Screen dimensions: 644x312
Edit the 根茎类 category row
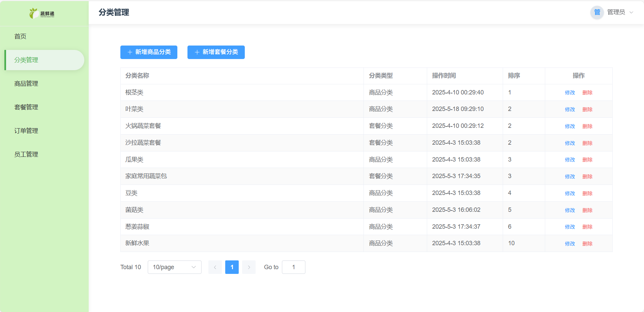pos(570,93)
